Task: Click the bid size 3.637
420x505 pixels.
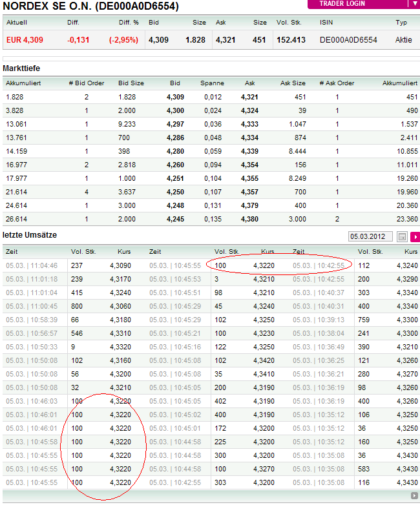Action: [x=127, y=192]
